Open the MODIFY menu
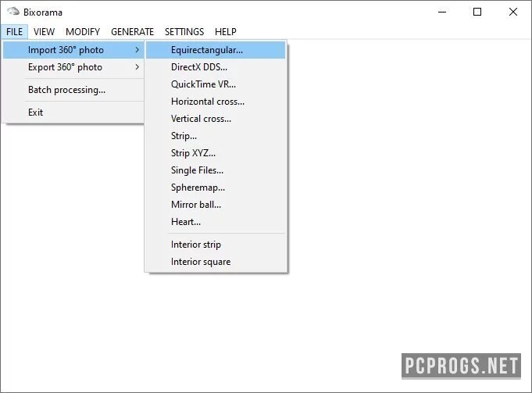 (83, 32)
